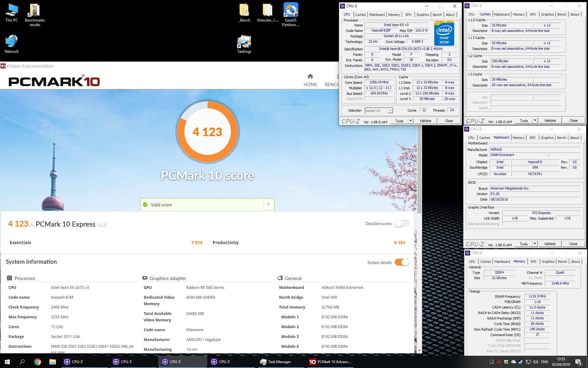Click the Max frequency 3255 MHz value
Screen dimensions: 588x368
(60, 317)
